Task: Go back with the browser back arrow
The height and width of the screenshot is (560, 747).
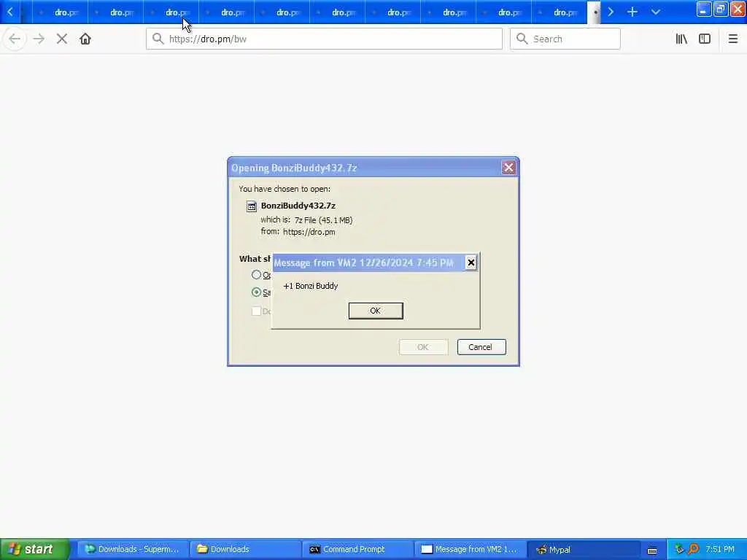Action: (x=15, y=39)
